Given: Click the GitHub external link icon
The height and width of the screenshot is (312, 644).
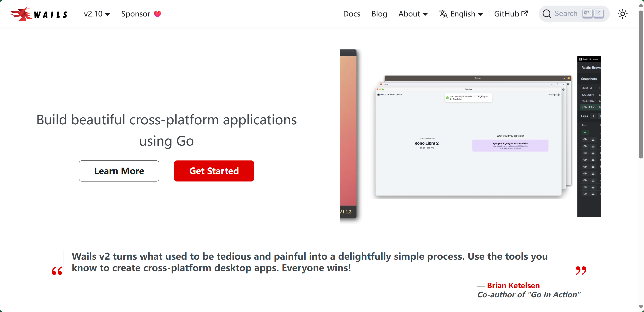Looking at the screenshot, I should [x=524, y=13].
